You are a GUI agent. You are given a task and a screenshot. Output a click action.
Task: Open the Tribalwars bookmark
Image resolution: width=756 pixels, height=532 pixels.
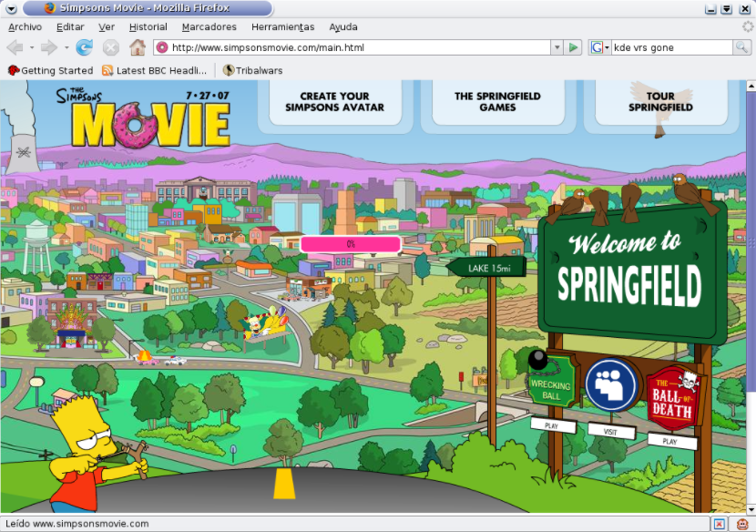coord(253,70)
